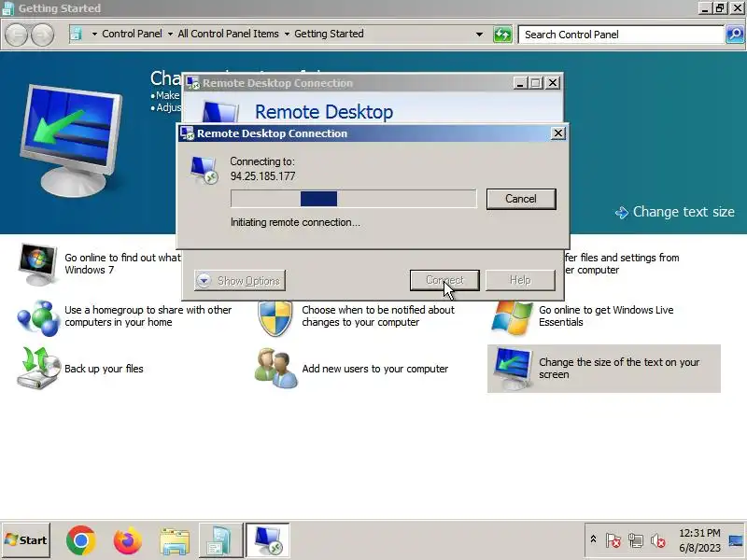Screen dimensions: 747x560
Task: Focus the Search Control Panel field
Action: pos(621,35)
